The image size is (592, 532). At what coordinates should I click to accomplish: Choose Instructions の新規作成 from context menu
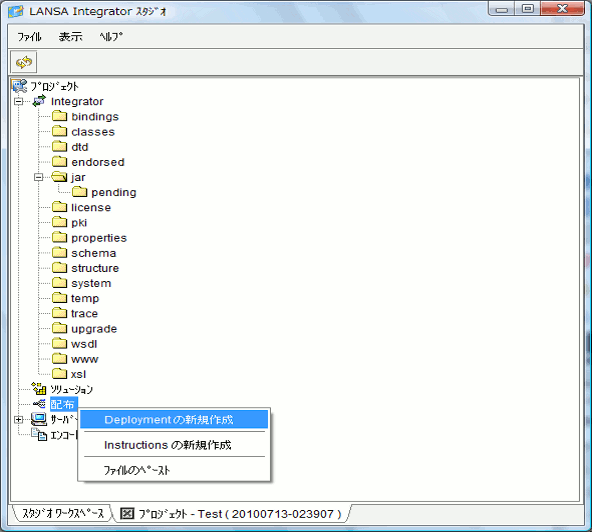coord(174,445)
